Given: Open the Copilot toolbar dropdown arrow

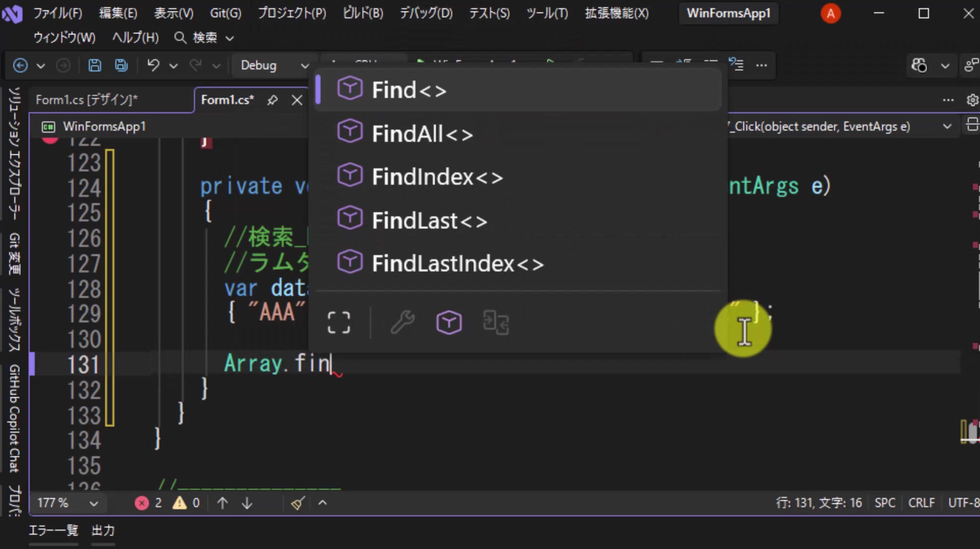Looking at the screenshot, I should (945, 66).
